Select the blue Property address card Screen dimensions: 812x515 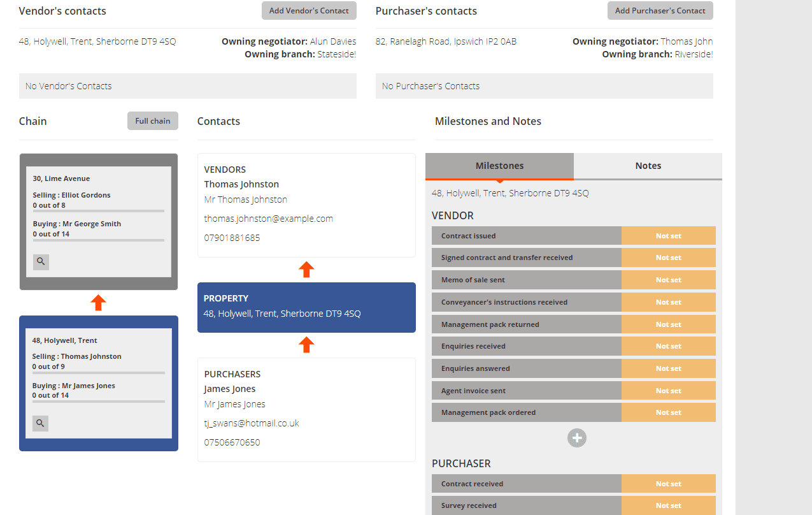tap(306, 307)
